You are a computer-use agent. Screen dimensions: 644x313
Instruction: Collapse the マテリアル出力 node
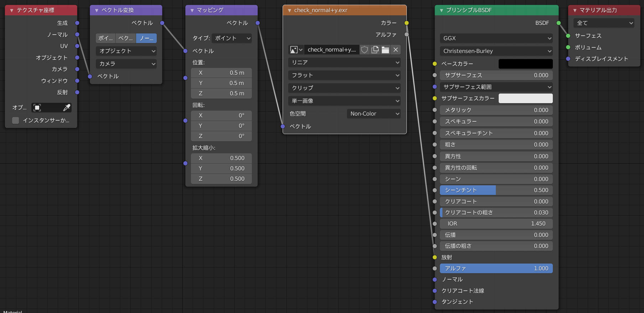coord(575,10)
